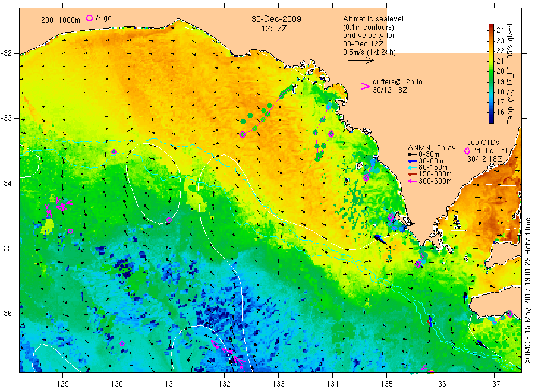Click the 137 longitude axis label

(x=494, y=384)
